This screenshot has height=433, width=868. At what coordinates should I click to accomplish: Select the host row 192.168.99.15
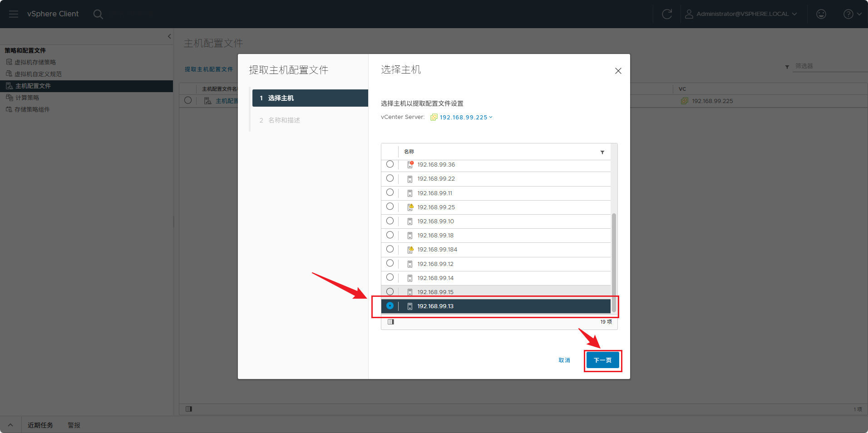pos(496,292)
